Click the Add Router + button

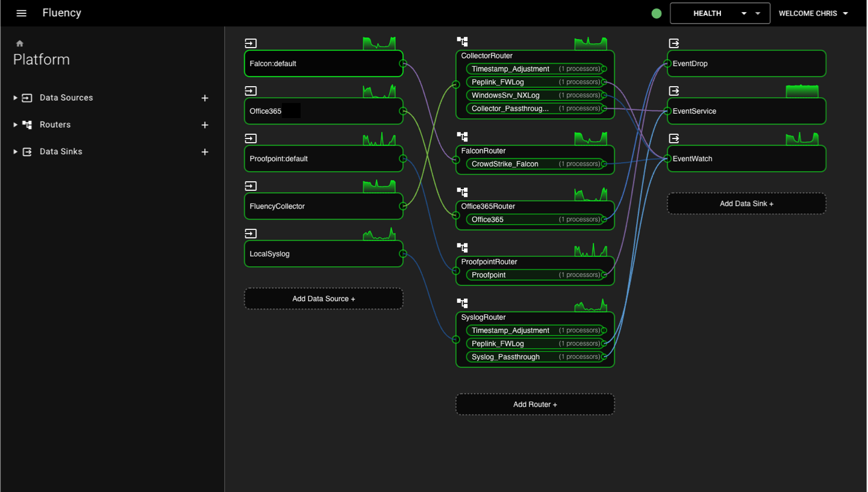tap(535, 405)
